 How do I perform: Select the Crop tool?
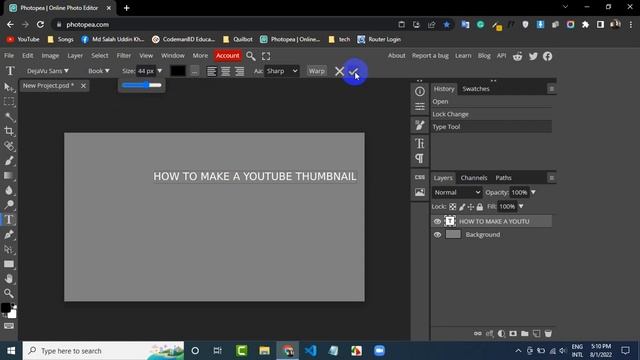coord(9,131)
